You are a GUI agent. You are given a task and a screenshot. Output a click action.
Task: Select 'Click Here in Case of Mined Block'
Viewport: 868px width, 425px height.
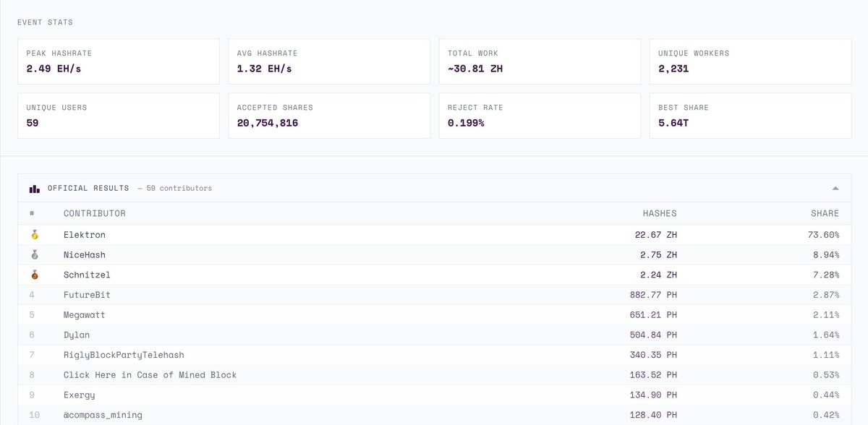click(150, 375)
